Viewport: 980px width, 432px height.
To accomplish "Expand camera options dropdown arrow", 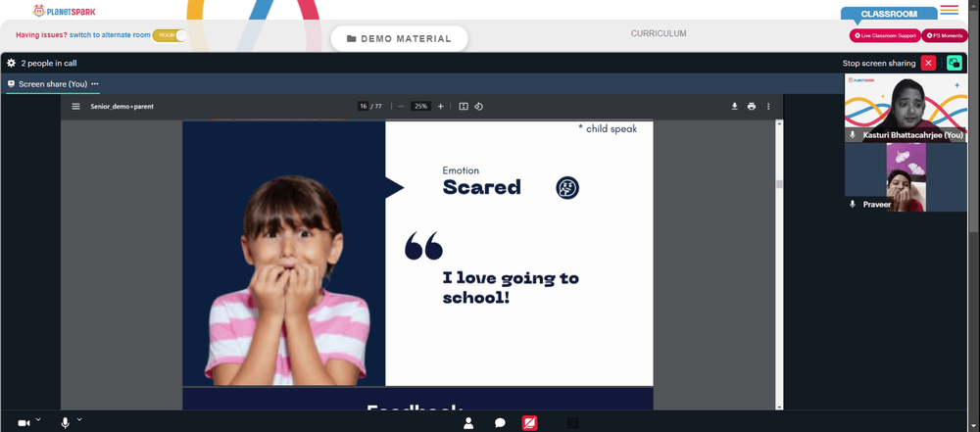I will click(38, 419).
